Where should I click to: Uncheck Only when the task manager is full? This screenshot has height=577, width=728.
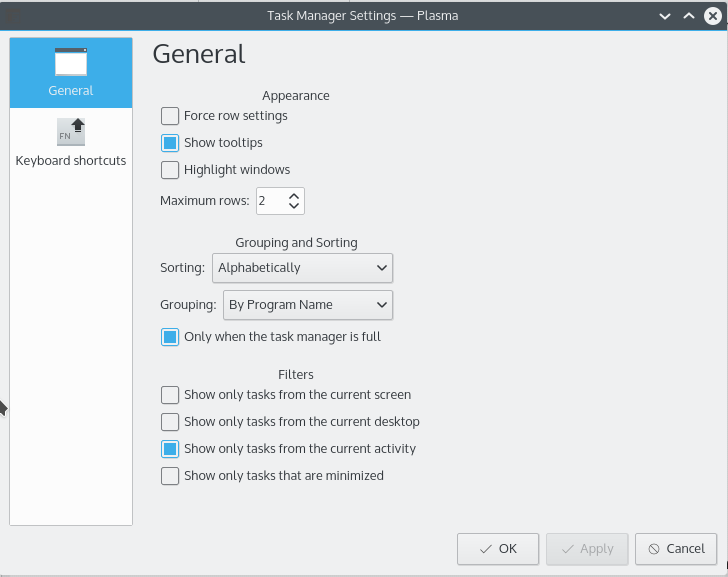click(x=170, y=337)
